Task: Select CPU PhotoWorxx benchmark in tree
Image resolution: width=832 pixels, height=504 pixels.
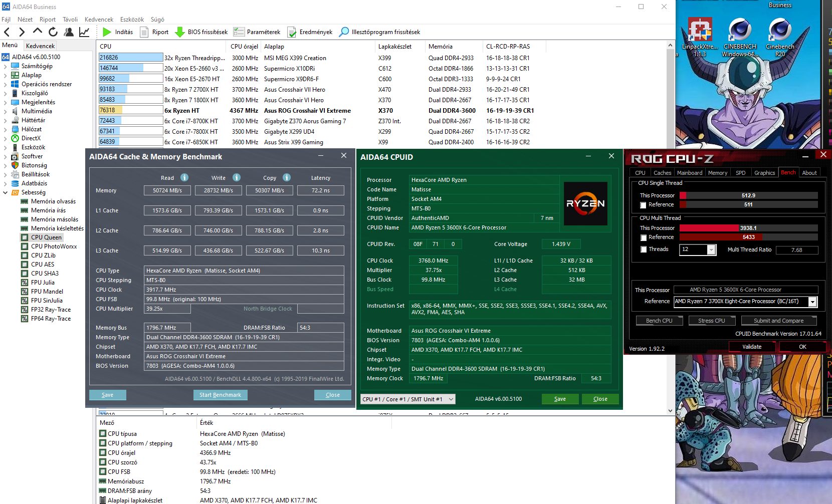Action: pos(54,246)
